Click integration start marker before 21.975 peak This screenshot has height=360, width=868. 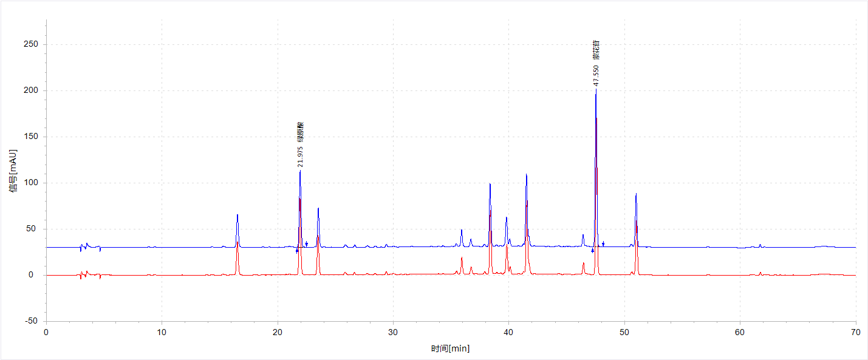coord(297,251)
